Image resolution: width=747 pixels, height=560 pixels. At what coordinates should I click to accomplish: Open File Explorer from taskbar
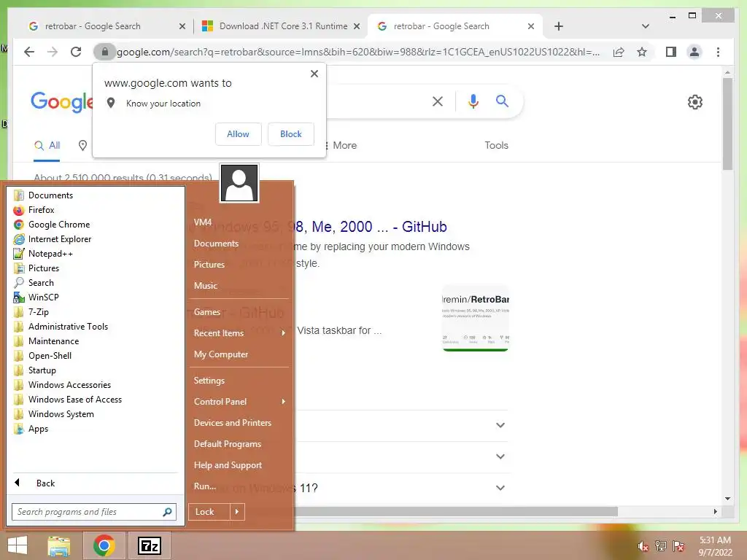pyautogui.click(x=59, y=545)
